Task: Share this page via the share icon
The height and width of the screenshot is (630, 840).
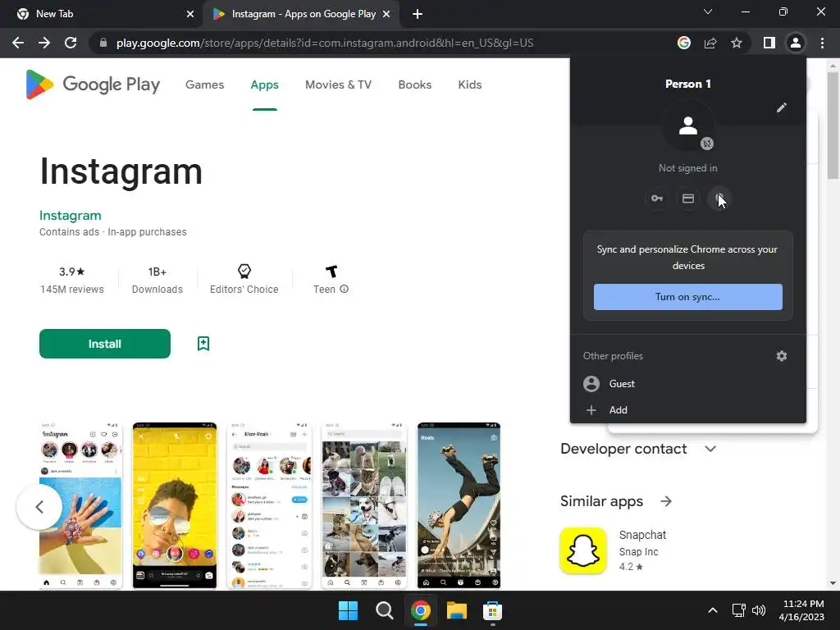Action: 710,43
